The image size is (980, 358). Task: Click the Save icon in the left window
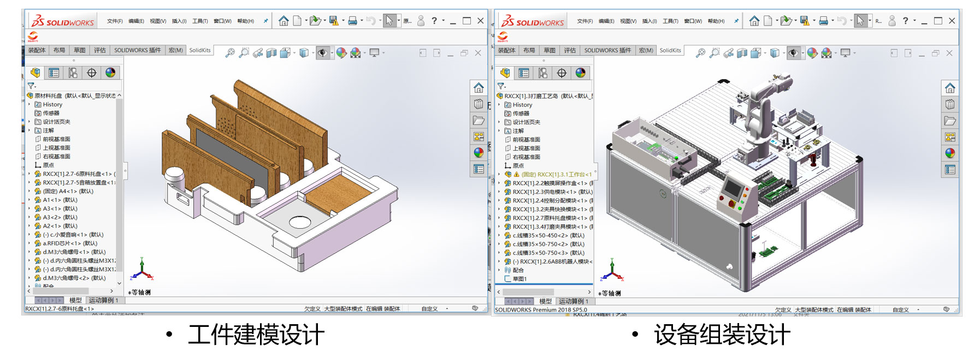coord(333,21)
